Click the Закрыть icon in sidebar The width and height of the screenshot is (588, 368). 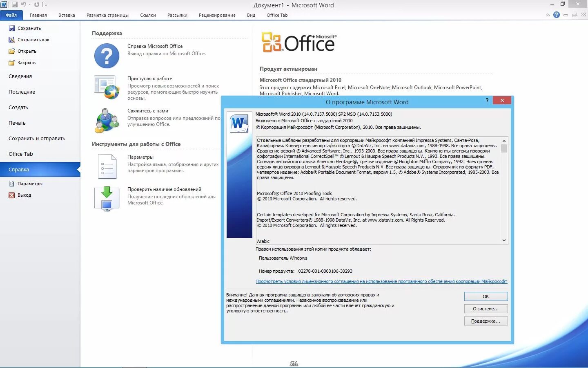pyautogui.click(x=12, y=63)
